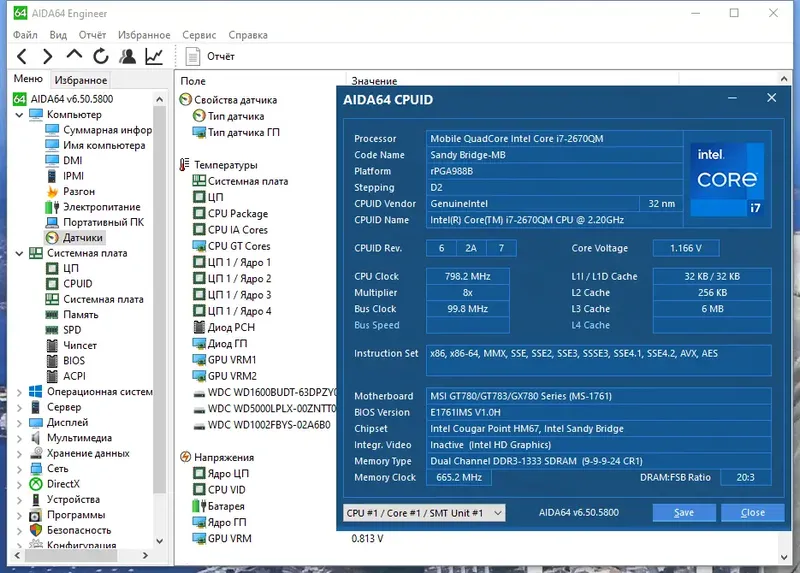Click the tree horizontal scrollbar right arrow
Viewport: 800px width, 573px height.
pos(145,555)
